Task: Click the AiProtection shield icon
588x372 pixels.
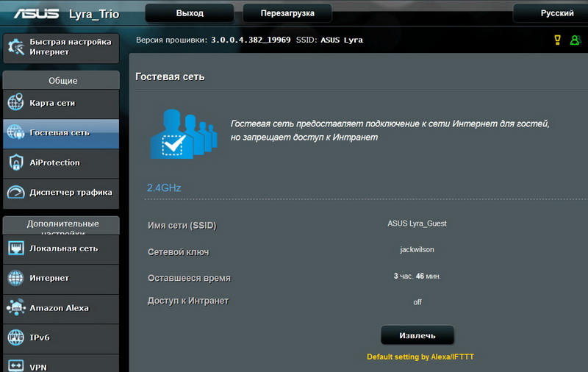Action: (16, 162)
